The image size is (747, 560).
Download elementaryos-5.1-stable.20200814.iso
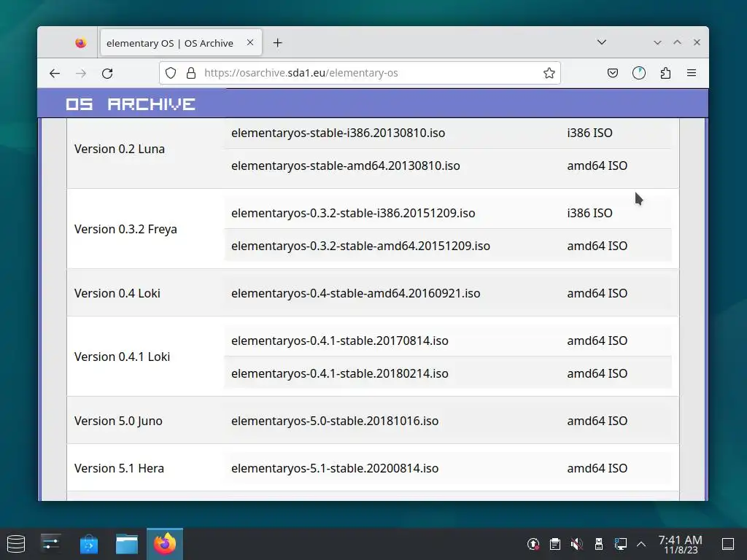point(334,469)
